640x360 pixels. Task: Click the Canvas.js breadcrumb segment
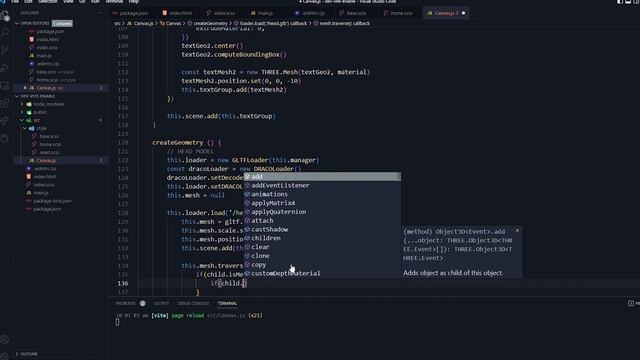[140, 23]
